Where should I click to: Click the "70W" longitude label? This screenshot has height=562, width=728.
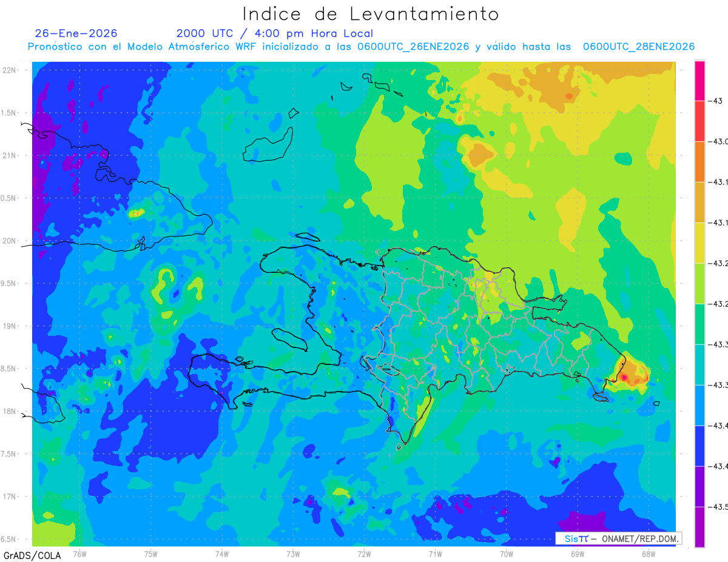pyautogui.click(x=506, y=554)
